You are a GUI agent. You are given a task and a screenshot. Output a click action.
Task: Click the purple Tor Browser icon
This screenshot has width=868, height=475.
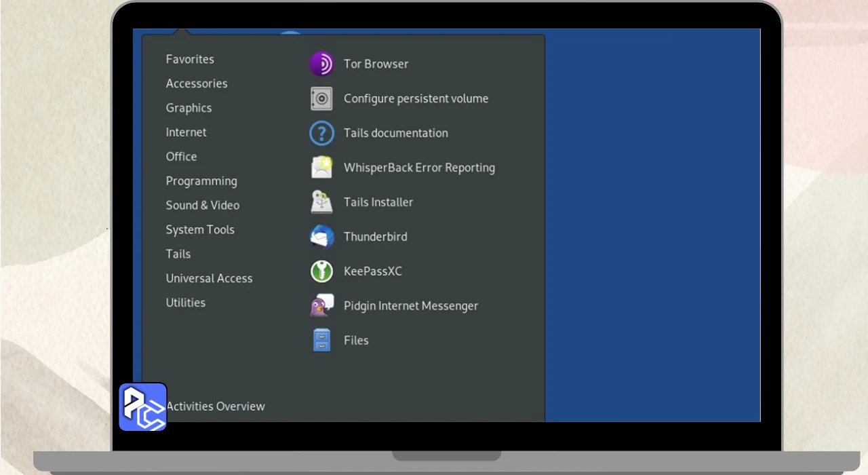click(321, 64)
